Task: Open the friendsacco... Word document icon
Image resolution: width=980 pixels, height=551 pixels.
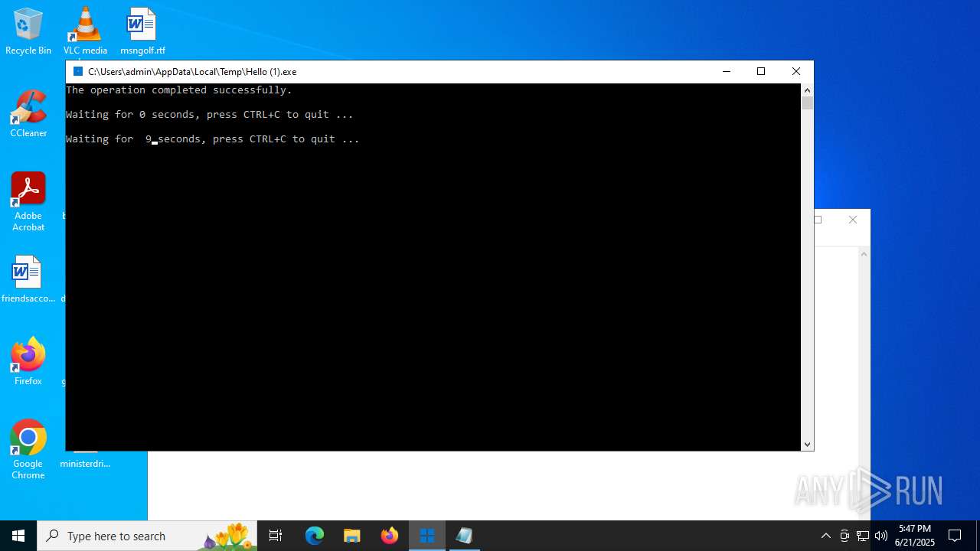Action: [28, 279]
